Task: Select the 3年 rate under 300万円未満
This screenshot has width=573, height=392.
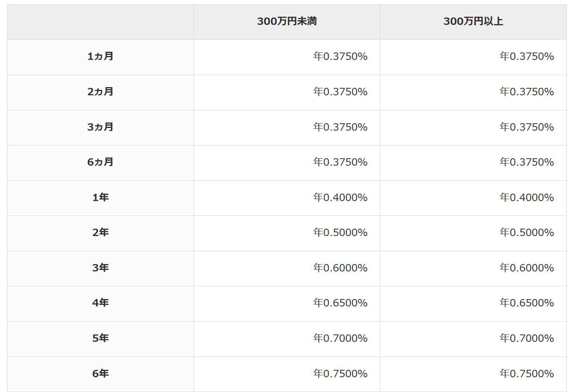Action: [x=340, y=268]
